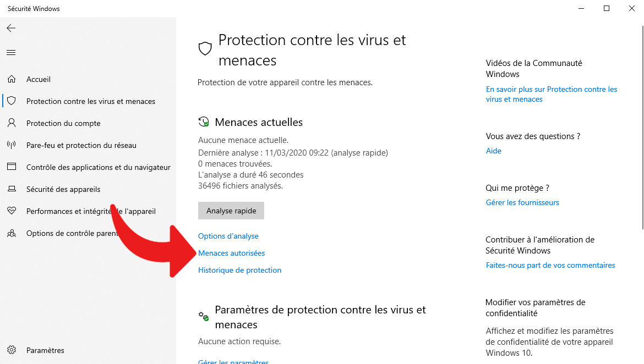Open the Options d'analyse link
This screenshot has width=644, height=364.
coord(228,235)
